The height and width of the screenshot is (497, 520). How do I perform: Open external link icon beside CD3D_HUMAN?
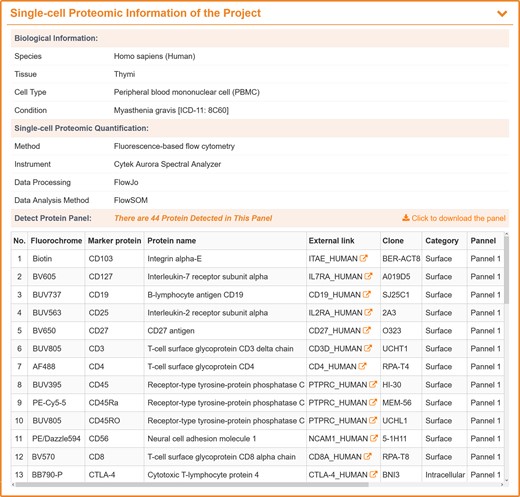(368, 348)
